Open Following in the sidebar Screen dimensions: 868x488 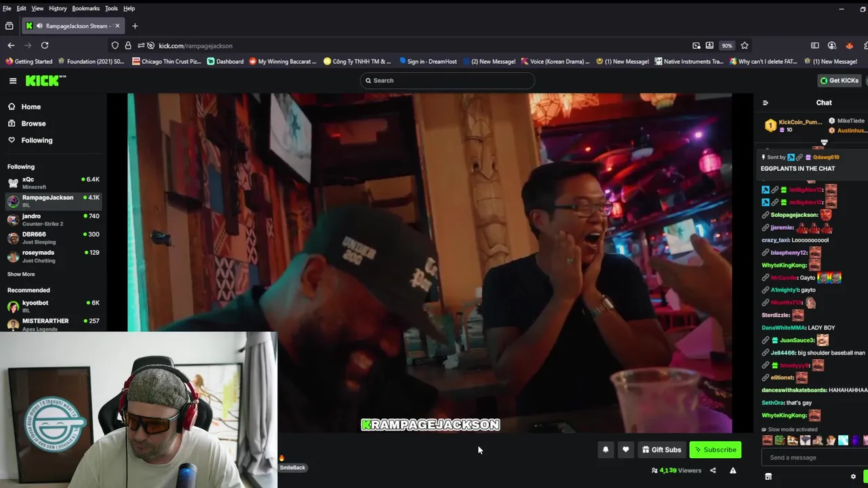click(x=30, y=140)
